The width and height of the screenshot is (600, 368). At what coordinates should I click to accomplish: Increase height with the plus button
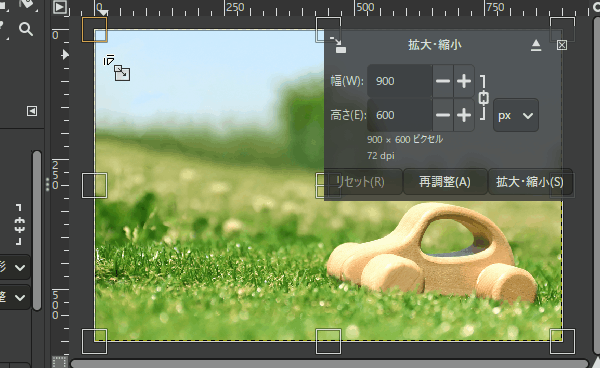(x=464, y=115)
